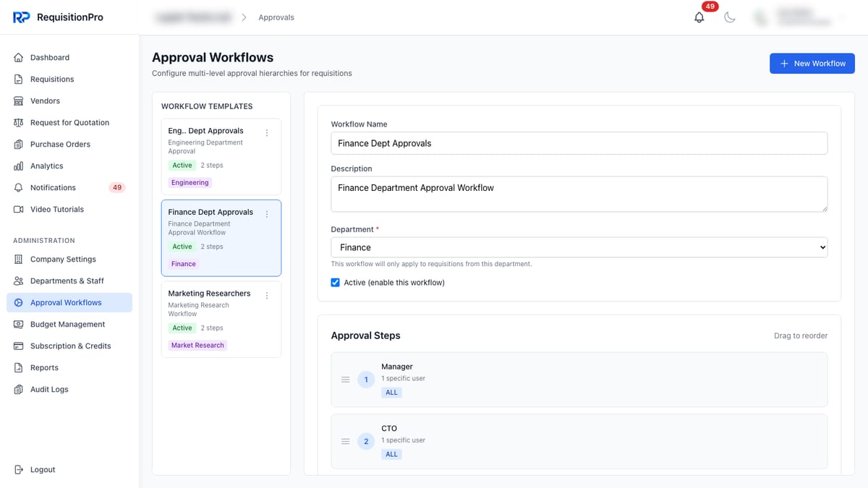The width and height of the screenshot is (868, 488).
Task: Click the Reports file icon
Action: point(19,367)
